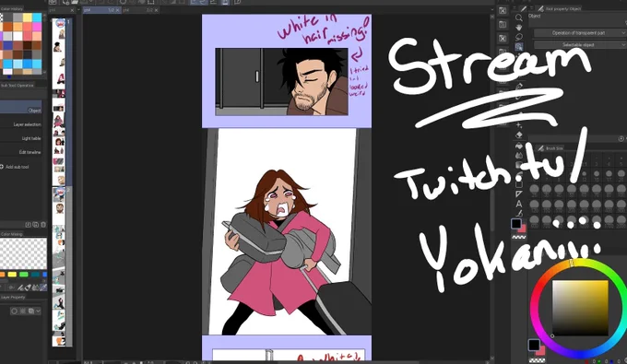This screenshot has width=627, height=364.
Task: Choose the Edit timeline sub tool
Action: coord(21,152)
